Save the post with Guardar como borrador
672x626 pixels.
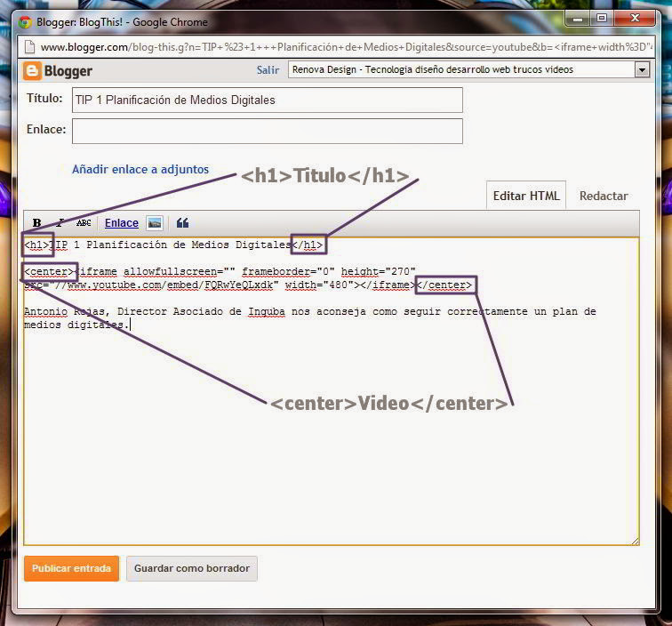(x=192, y=568)
